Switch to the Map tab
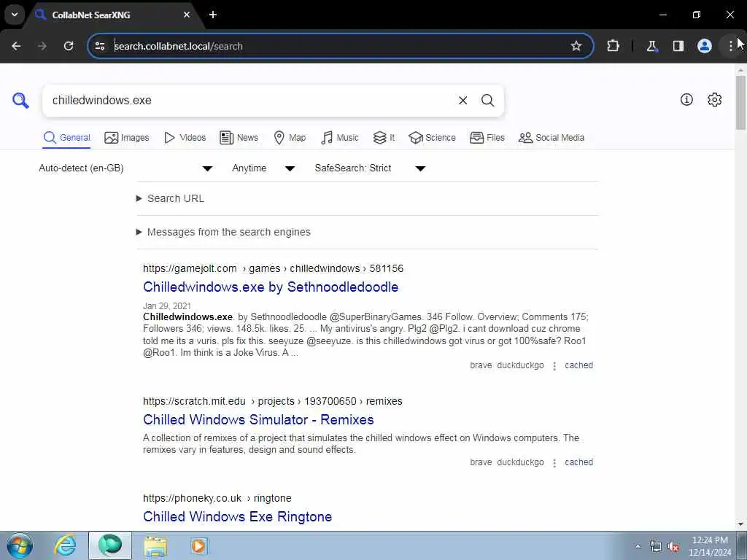Screen dimensions: 747x560 coord(290,138)
